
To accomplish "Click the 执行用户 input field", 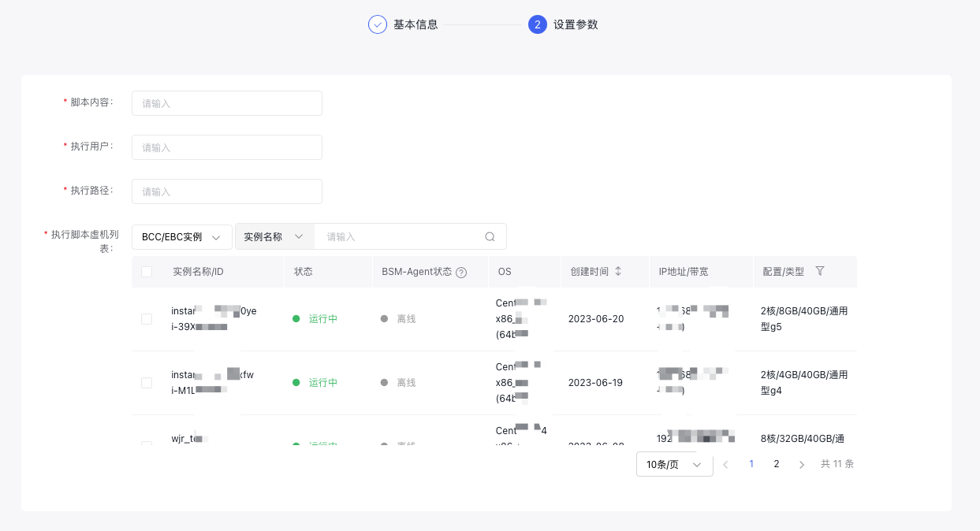I will [x=227, y=147].
